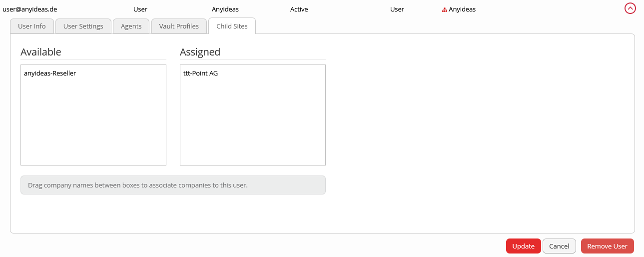Select ttt-Point AG in the Assigned list

(200, 73)
